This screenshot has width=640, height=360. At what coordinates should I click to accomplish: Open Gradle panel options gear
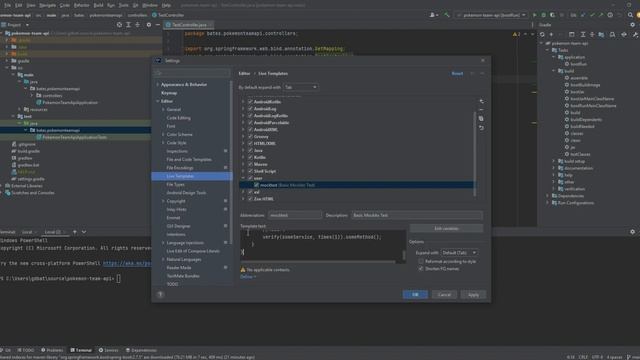(633, 25)
